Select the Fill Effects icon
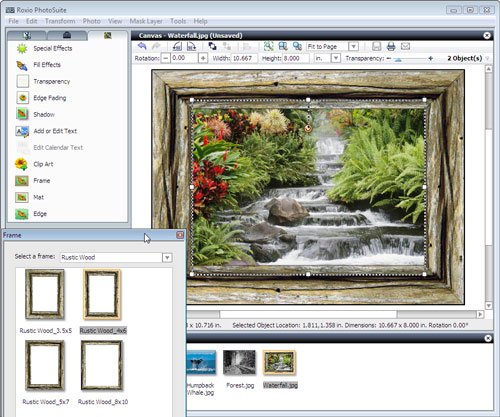Image resolution: width=500 pixels, height=417 pixels. (22, 65)
